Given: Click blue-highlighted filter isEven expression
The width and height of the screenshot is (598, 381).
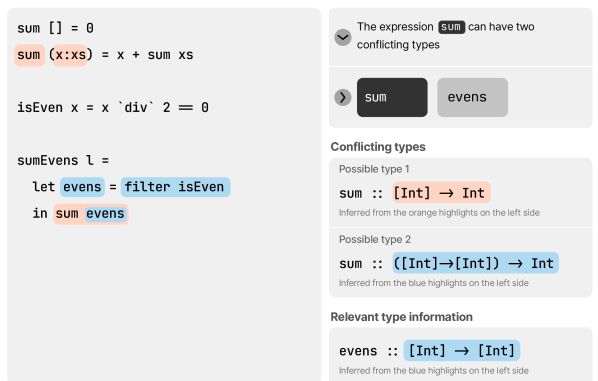Looking at the screenshot, I should [x=175, y=187].
